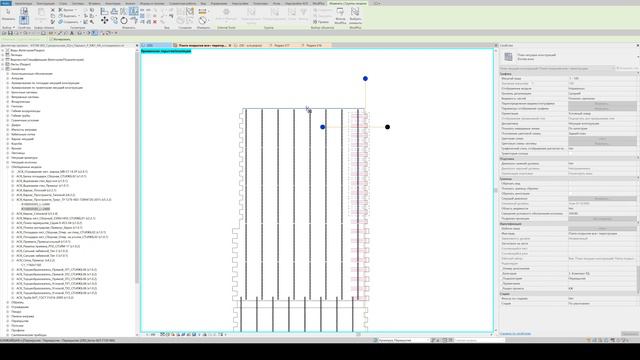Select the Move tool with four arrows
The width and height of the screenshot is (640, 360).
coord(105,20)
